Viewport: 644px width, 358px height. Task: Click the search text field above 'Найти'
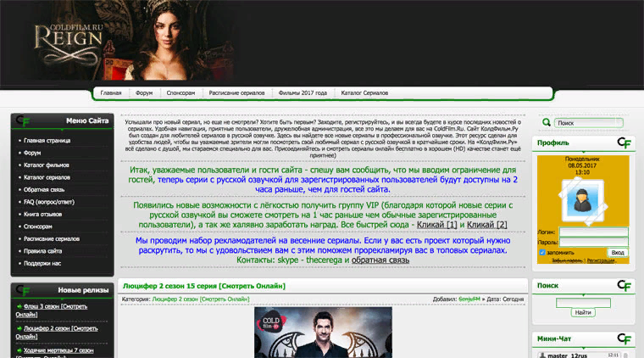tap(583, 303)
